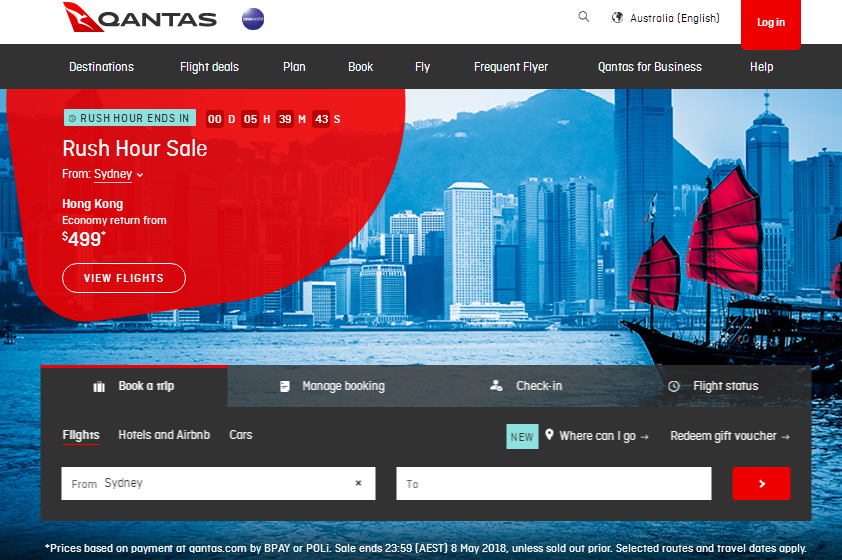
Task: Click the arrow after Redeem gift voucher
Action: [786, 437]
